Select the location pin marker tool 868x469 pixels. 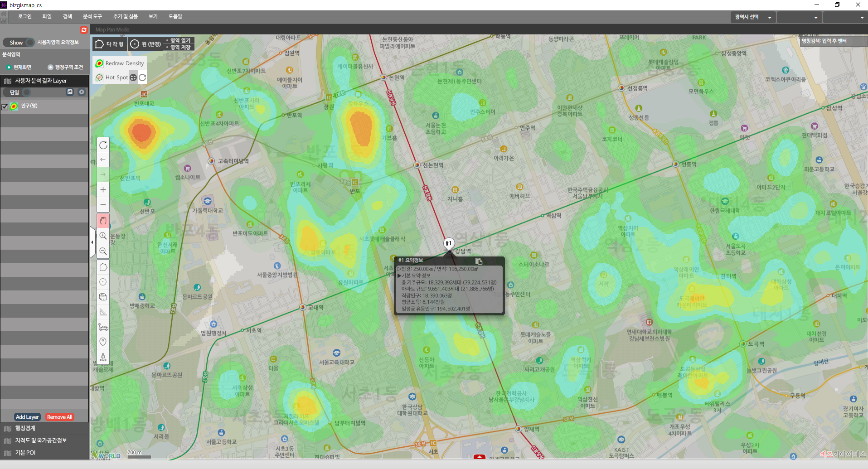tap(103, 342)
